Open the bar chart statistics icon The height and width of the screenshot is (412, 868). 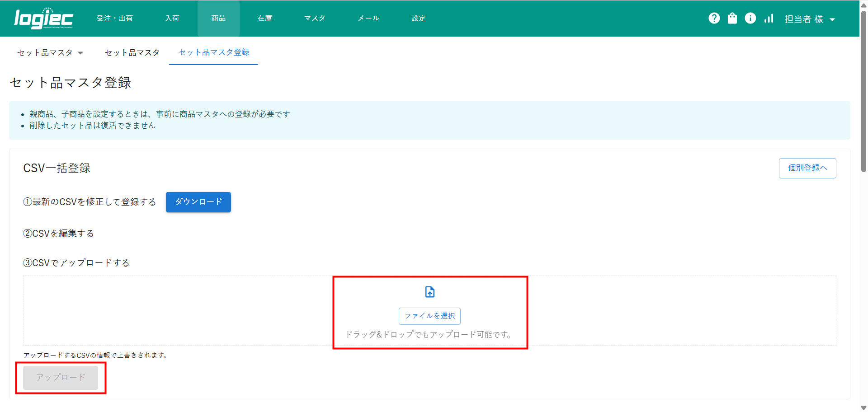point(769,18)
